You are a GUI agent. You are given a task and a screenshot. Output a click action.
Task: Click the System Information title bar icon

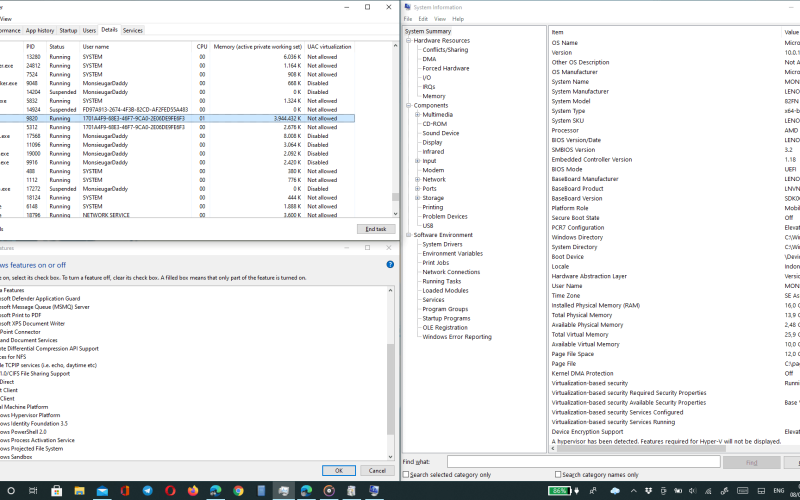pos(407,7)
